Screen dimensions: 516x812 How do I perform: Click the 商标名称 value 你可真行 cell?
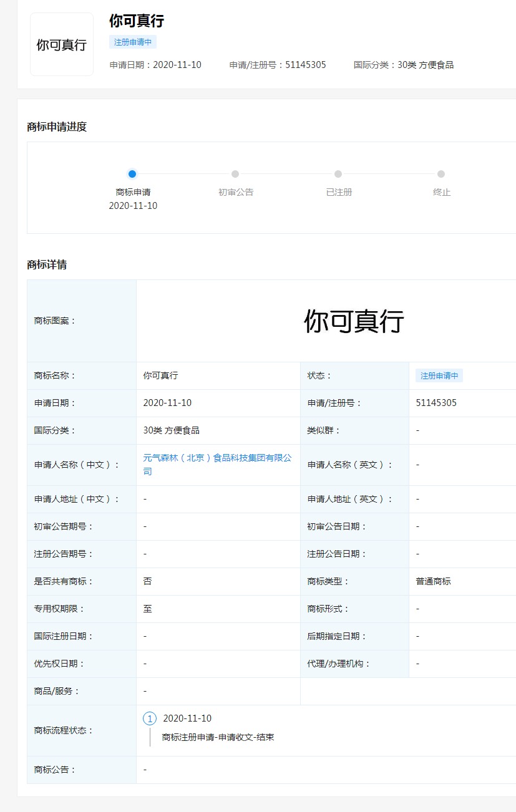[161, 376]
